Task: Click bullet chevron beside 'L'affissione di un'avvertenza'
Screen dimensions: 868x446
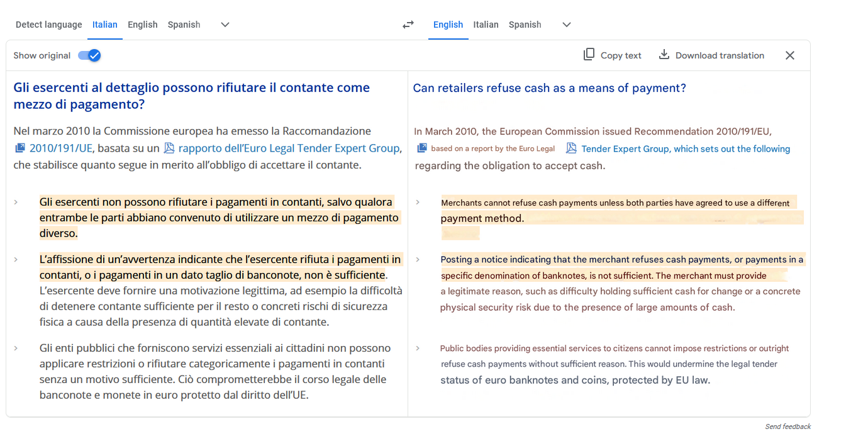Action: tap(16, 259)
